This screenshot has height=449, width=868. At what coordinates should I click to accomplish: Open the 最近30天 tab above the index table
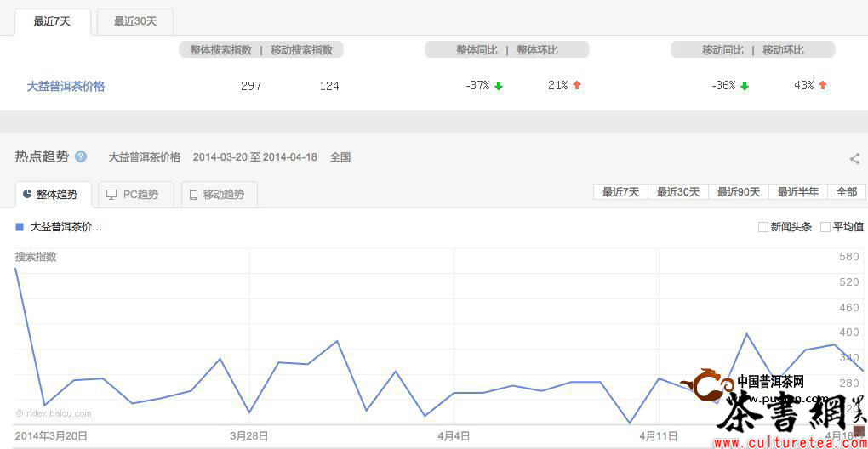(135, 21)
